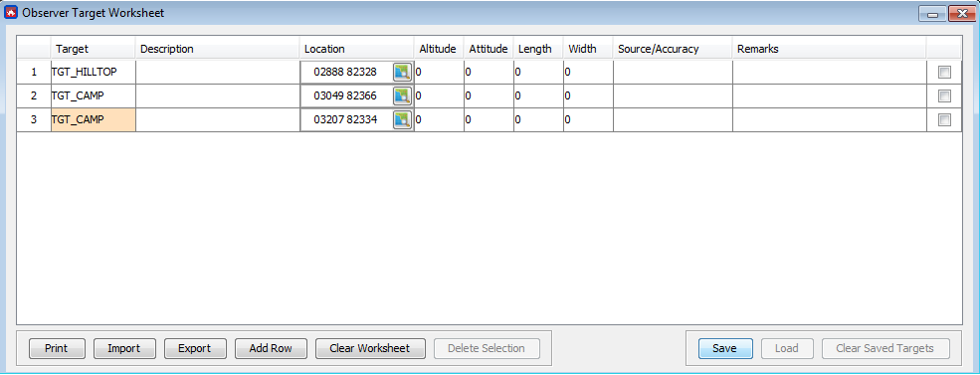This screenshot has height=375, width=980.
Task: Click the location field 02888 82328
Action: point(346,73)
